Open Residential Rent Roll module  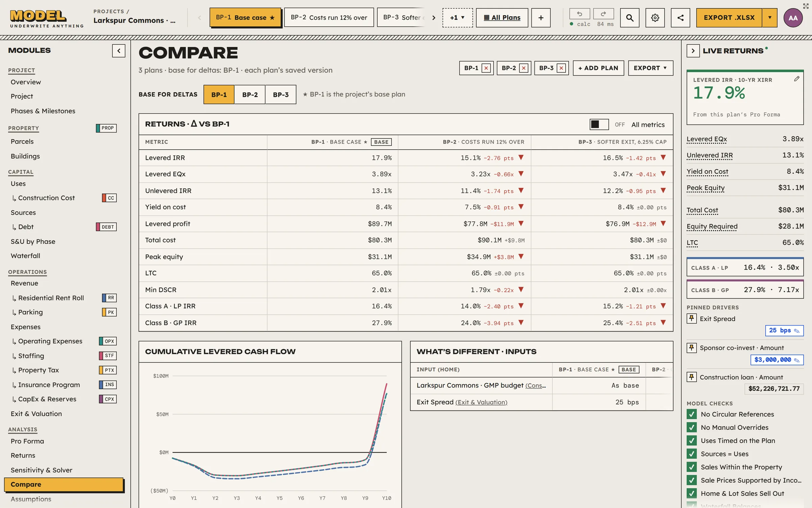(51, 298)
